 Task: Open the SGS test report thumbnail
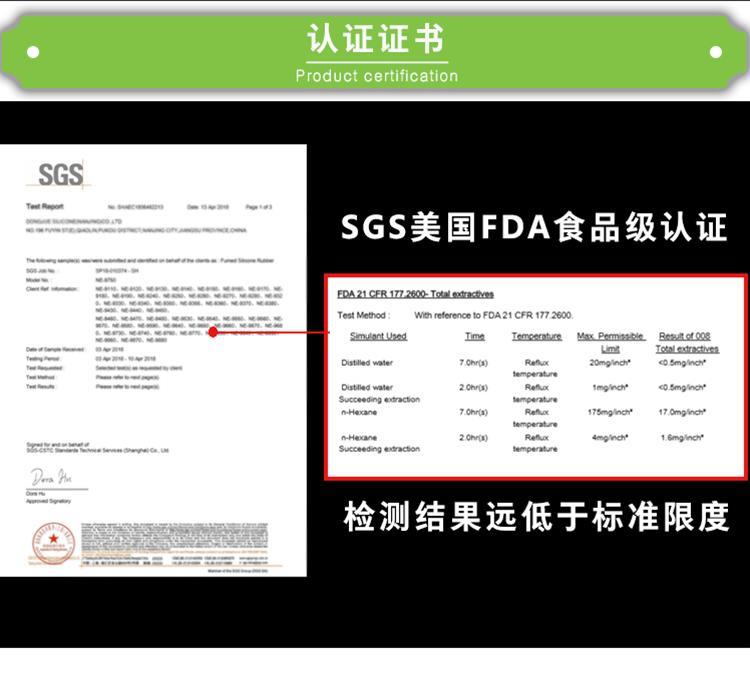153,360
